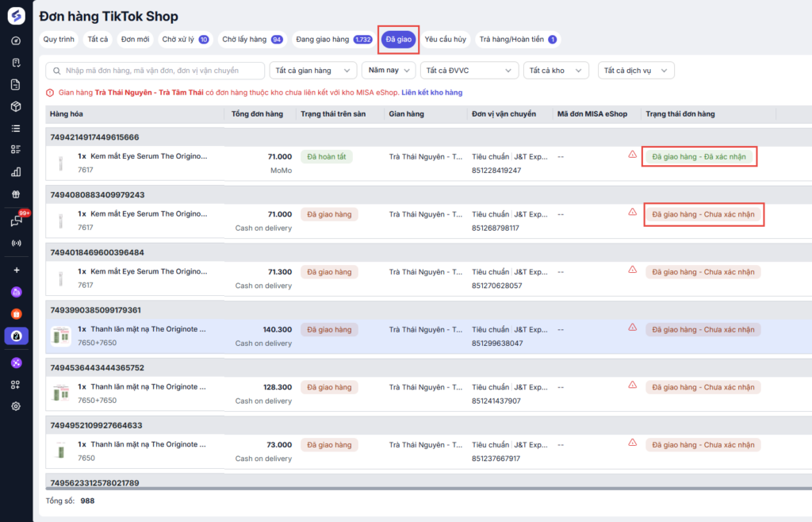Viewport: 812px width, 522px height.
Task: Switch to Đang giao hàng tab
Action: click(334, 40)
